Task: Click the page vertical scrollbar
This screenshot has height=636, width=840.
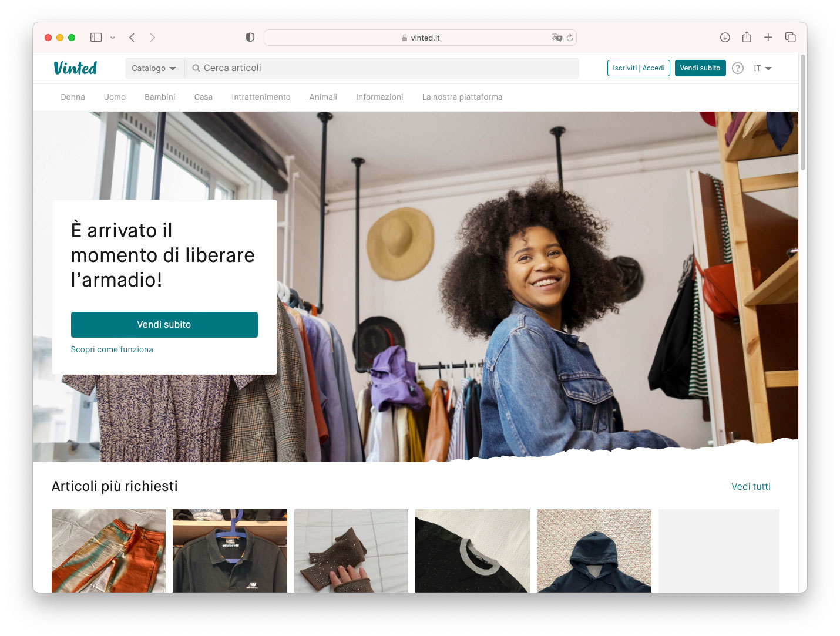Action: 802,113
